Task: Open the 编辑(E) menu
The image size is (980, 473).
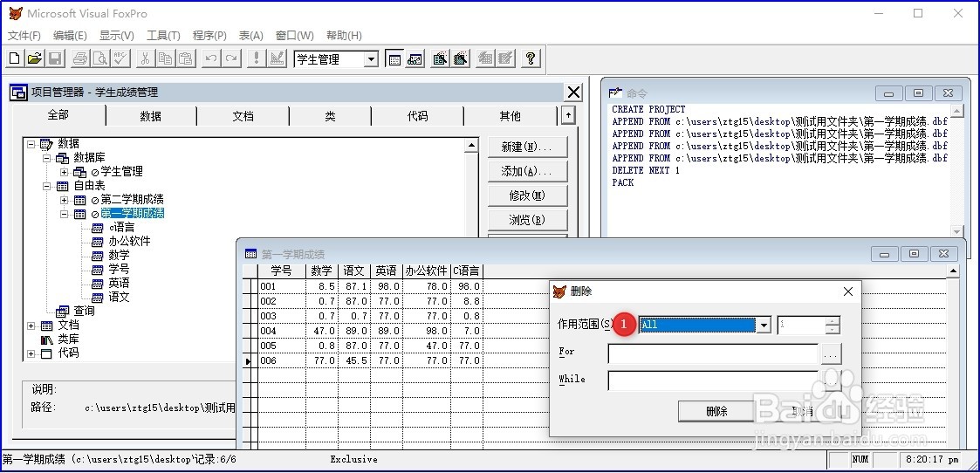Action: pos(70,36)
